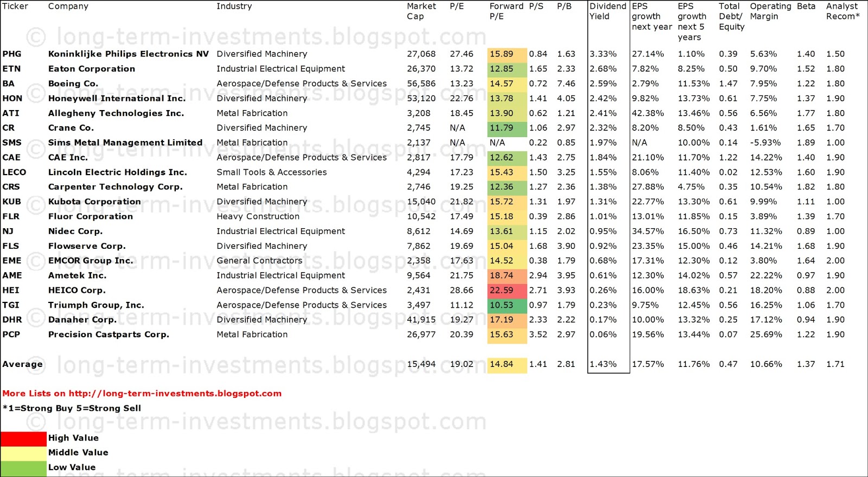
Task: Click the 14.84 average Forward P/E cell
Action: point(507,364)
